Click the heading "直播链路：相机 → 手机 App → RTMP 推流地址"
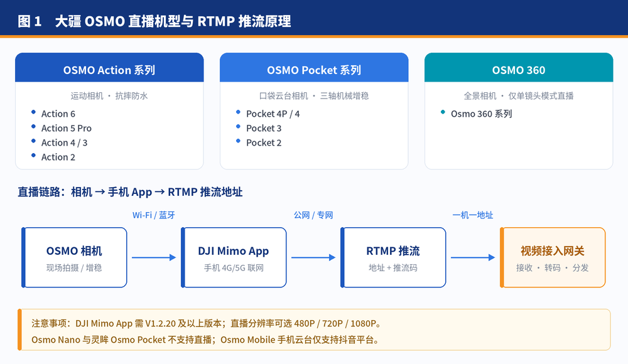The width and height of the screenshot is (628, 364). (x=130, y=192)
